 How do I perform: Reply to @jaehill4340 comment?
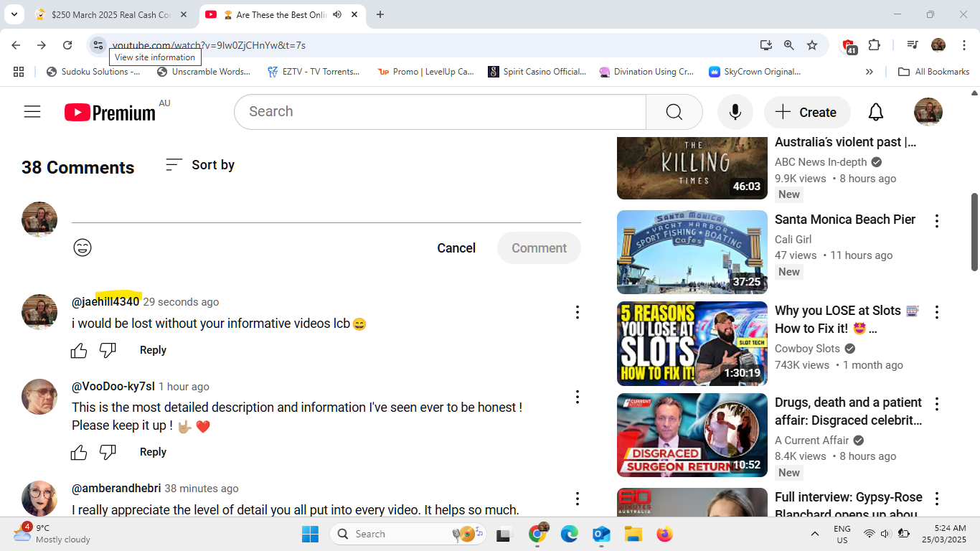tap(153, 350)
